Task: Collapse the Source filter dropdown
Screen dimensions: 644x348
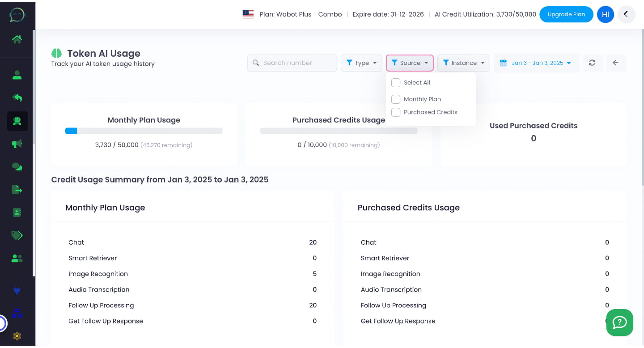Action: point(410,63)
